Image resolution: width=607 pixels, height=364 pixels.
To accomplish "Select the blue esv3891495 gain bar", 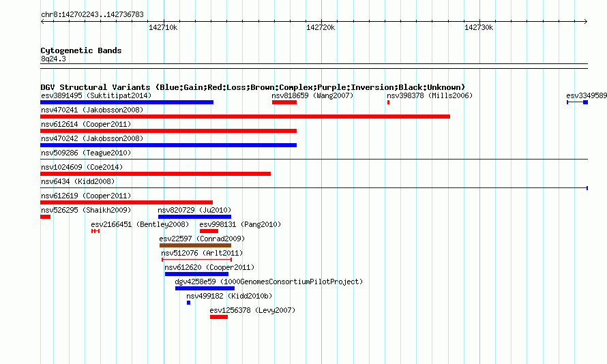I will [127, 102].
